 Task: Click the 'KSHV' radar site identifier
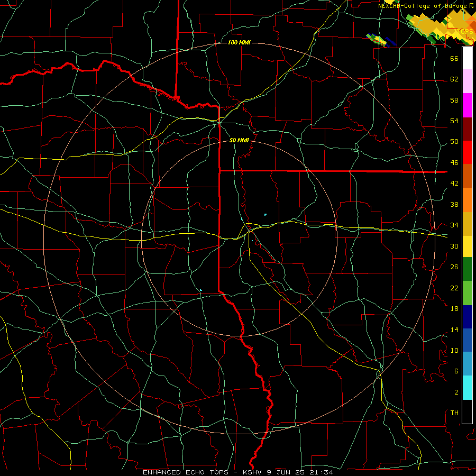point(253,472)
